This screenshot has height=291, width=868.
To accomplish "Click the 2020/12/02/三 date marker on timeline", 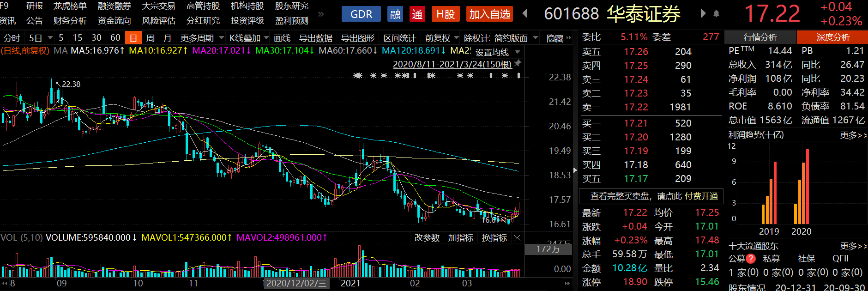I will tap(296, 283).
